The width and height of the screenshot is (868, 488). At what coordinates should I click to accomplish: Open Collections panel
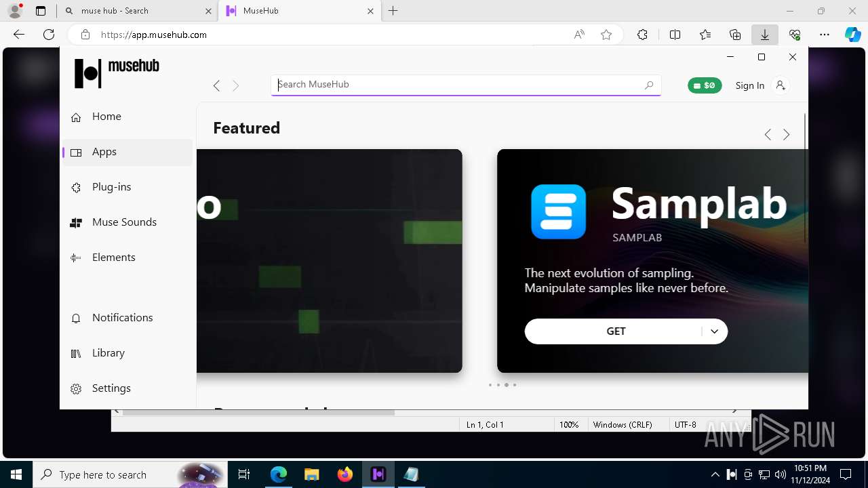coord(735,35)
